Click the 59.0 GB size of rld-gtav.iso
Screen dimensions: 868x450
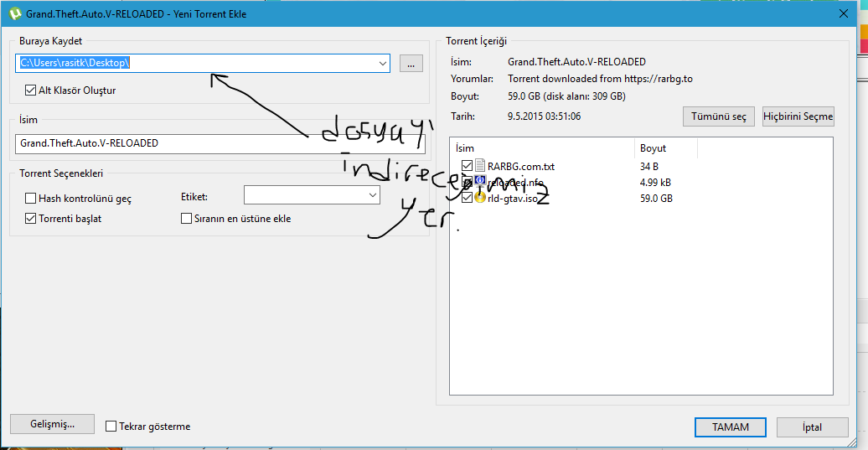coord(657,198)
